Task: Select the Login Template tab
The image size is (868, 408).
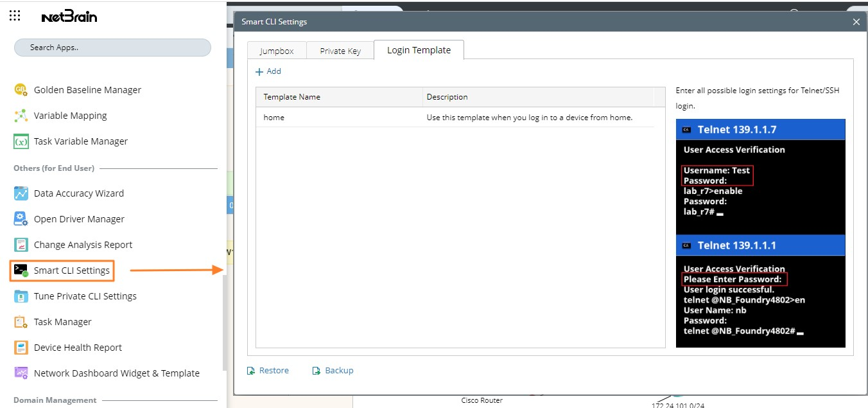Action: click(419, 50)
